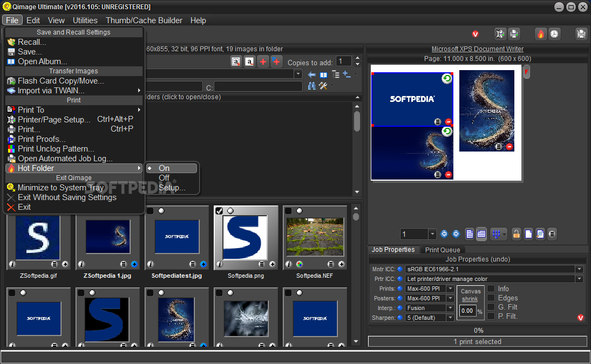Select the Off option in Hot Folder submenu

click(172, 177)
